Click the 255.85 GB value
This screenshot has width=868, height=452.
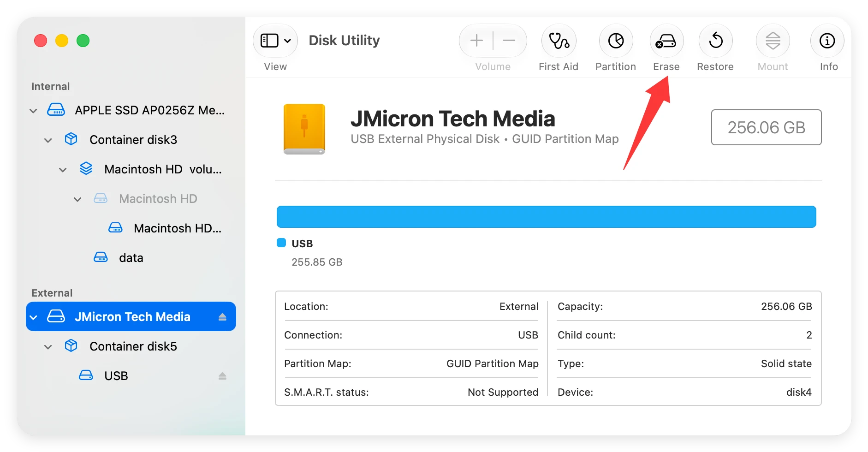[317, 262]
